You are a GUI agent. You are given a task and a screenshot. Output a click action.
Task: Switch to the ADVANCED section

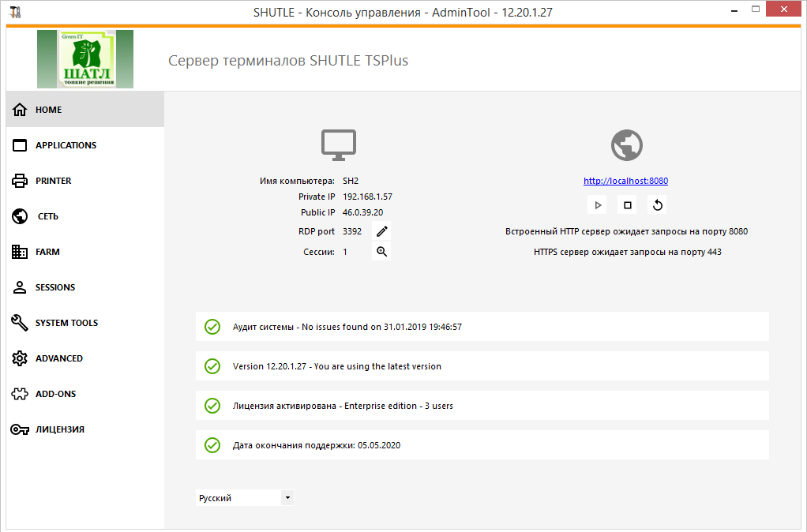[19, 358]
